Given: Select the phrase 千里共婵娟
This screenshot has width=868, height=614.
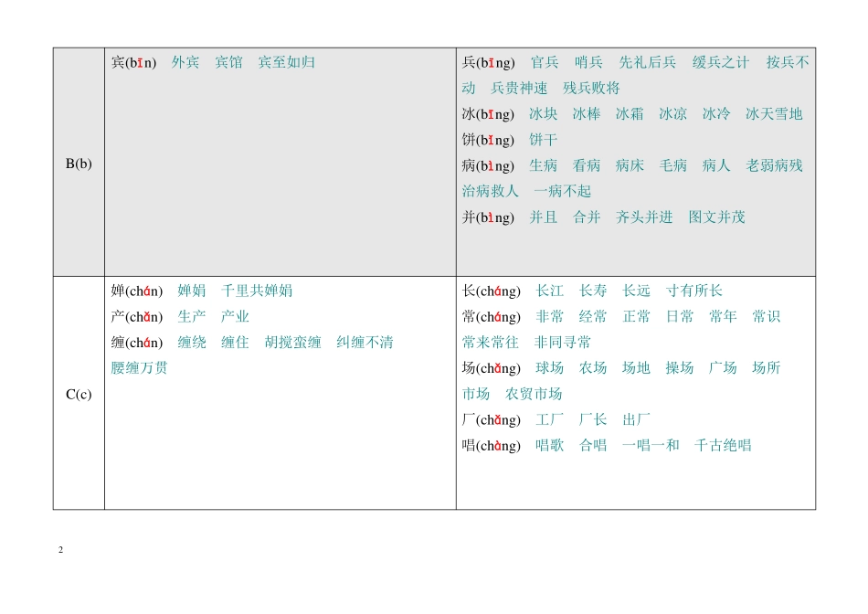Looking at the screenshot, I should pos(257,291).
